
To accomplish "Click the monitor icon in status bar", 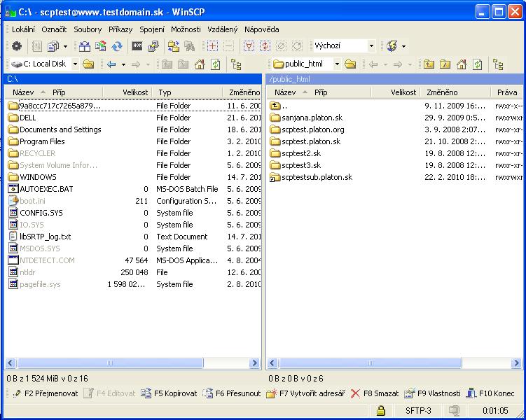I will coord(454,410).
